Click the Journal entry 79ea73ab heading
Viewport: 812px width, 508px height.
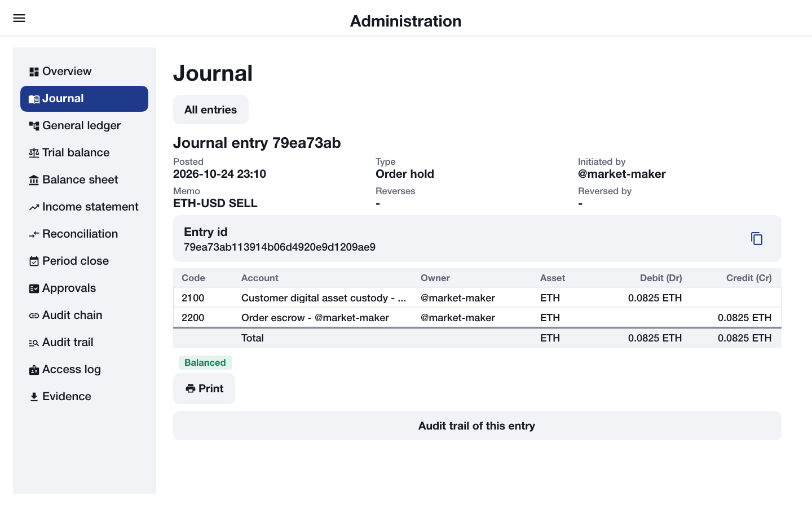point(257,143)
